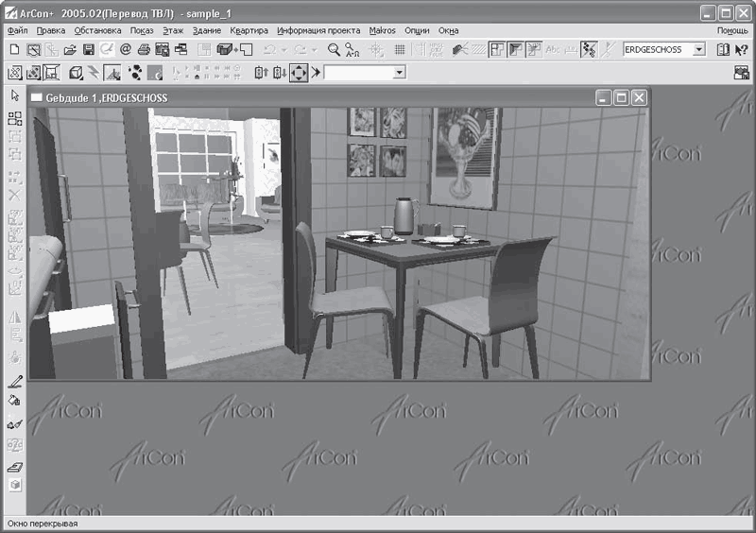The height and width of the screenshot is (533, 756).
Task: Open the Информация проекта menu
Action: coord(318,30)
